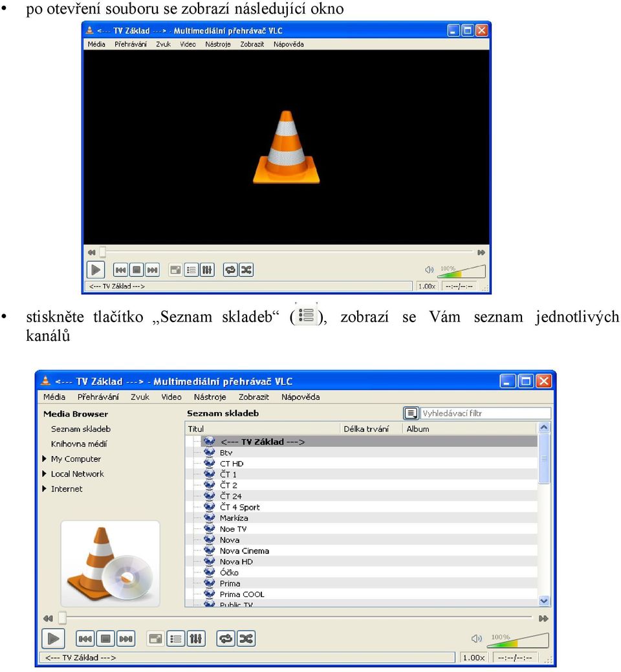Click Next track button in upper VLC window
Image resolution: width=621 pixels, height=672 pixels.
click(152, 270)
